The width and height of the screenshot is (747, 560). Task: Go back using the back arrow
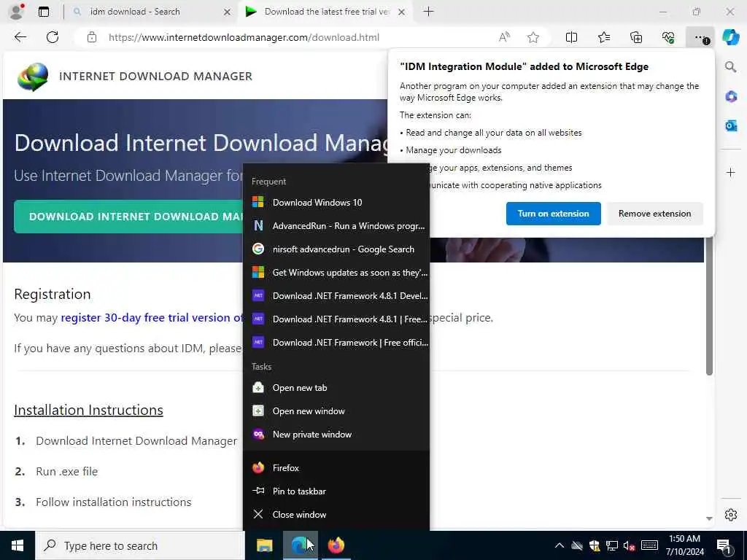coord(20,37)
